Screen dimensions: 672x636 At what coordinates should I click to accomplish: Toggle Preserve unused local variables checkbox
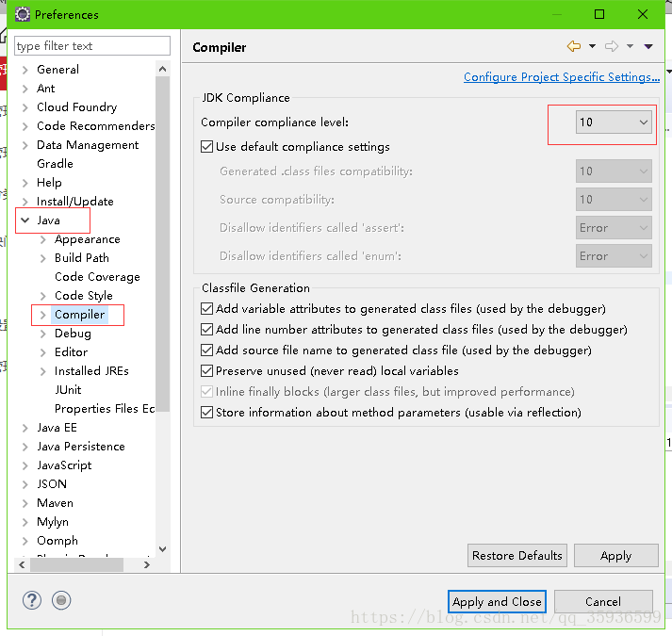coord(207,370)
